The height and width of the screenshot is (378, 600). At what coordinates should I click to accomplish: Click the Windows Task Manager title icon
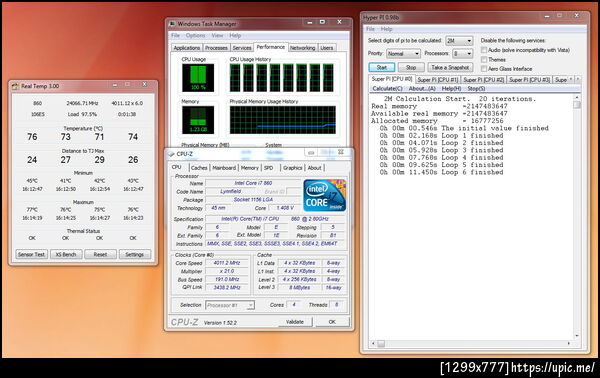(172, 24)
